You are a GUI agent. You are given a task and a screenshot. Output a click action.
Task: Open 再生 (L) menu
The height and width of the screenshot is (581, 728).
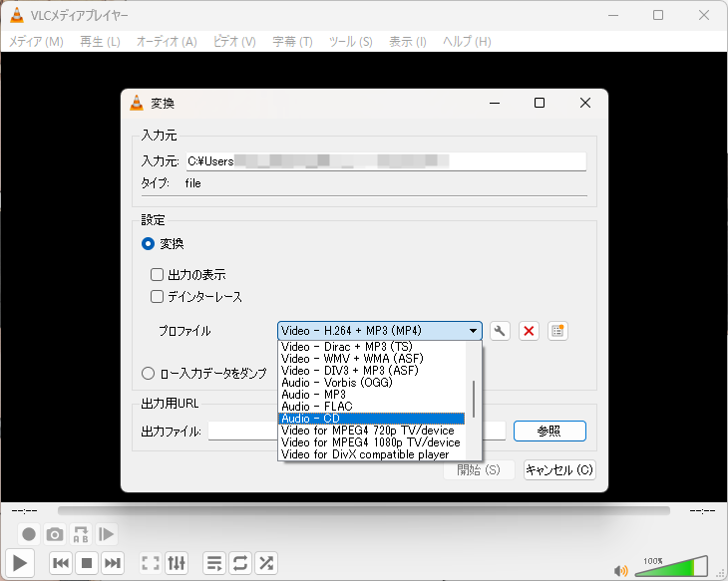tap(100, 42)
